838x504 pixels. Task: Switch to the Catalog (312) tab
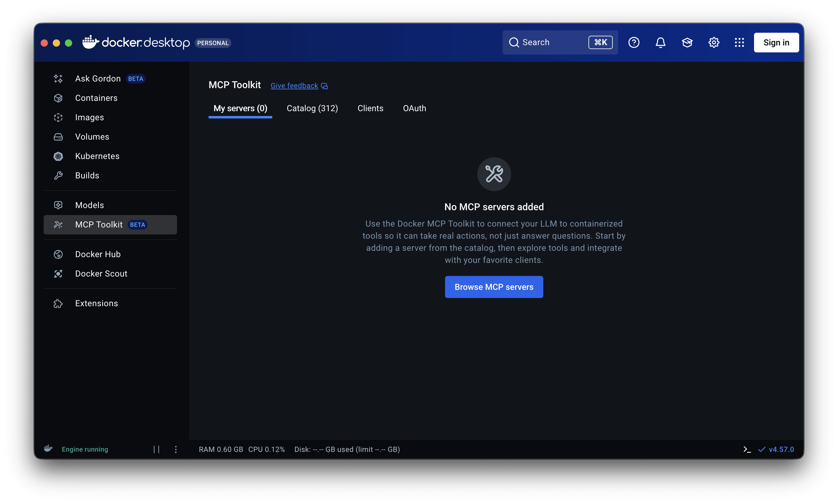(312, 108)
